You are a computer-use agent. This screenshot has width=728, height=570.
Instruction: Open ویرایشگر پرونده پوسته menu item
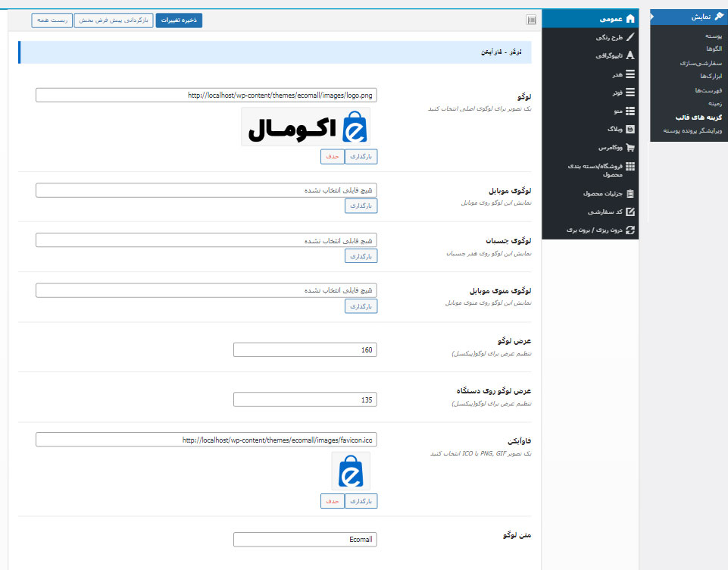point(692,130)
